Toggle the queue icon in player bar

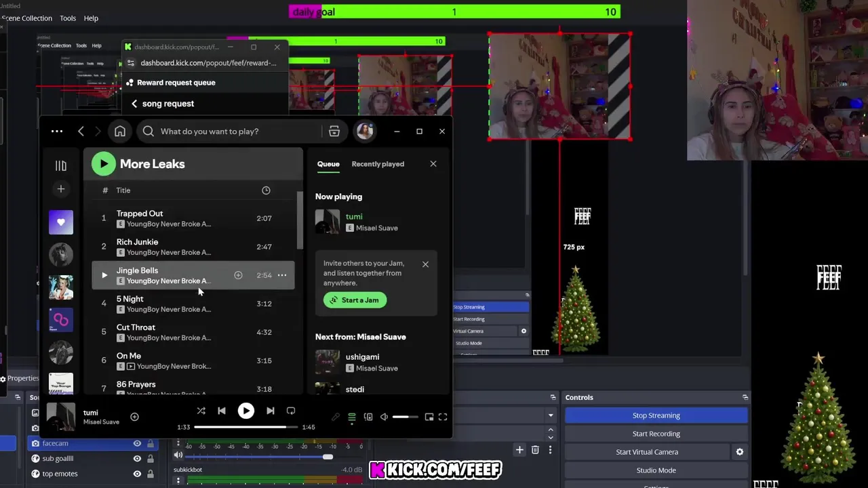click(352, 417)
